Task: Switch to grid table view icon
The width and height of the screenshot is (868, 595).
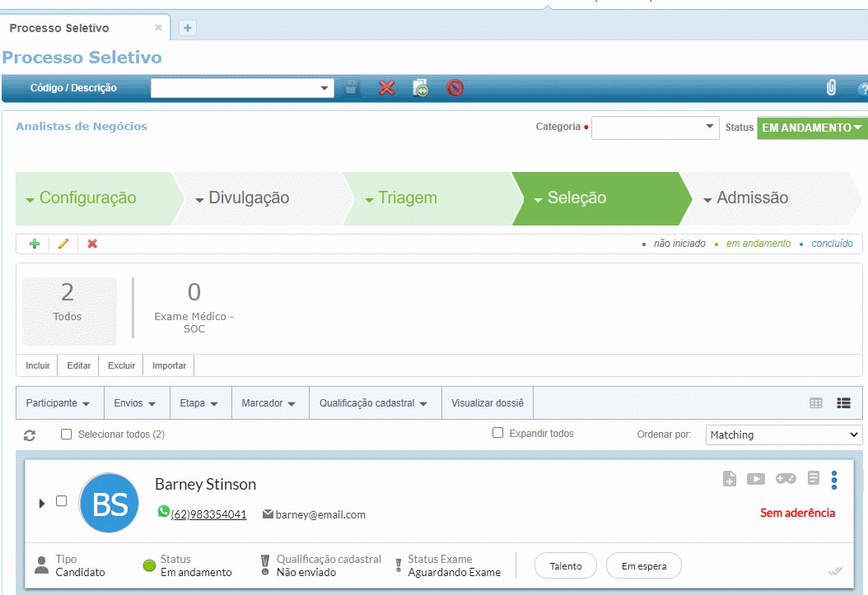Action: [x=816, y=403]
